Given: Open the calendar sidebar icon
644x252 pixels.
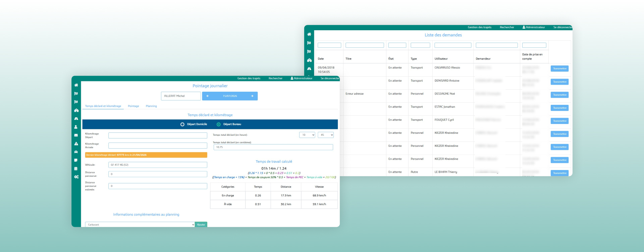Looking at the screenshot, I should pos(76,169).
